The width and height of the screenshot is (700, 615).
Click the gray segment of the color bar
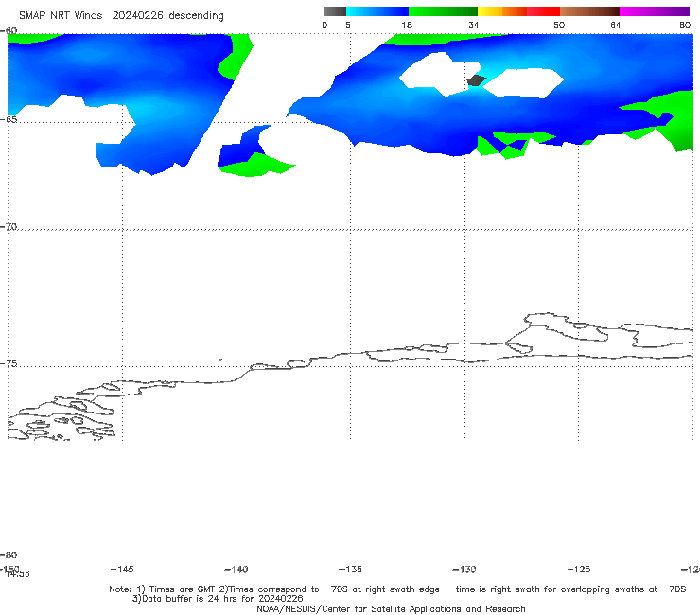coord(334,11)
